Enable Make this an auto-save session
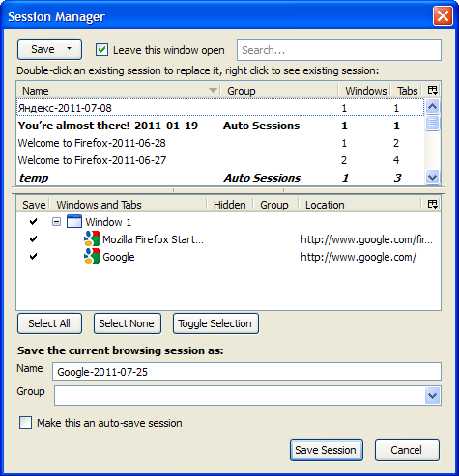459x476 pixels. pos(25,423)
